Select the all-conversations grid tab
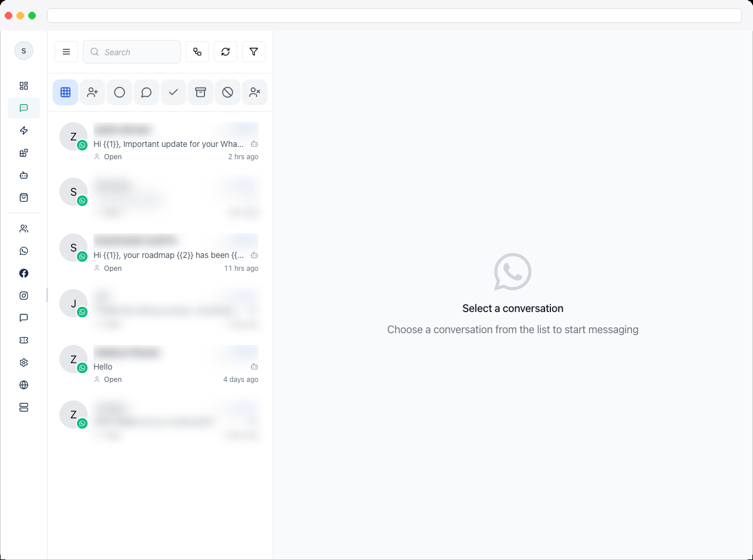The image size is (753, 560). point(65,92)
